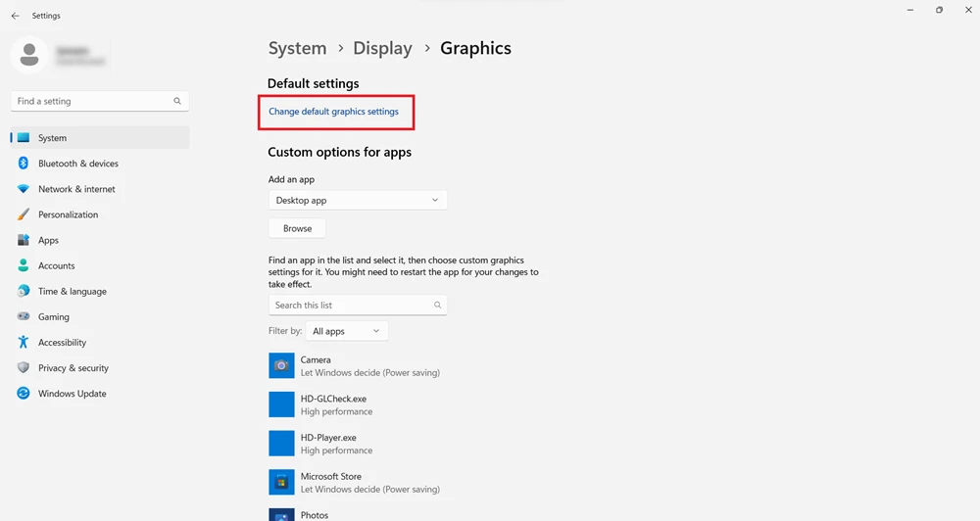Open Change default graphics settings link
This screenshot has height=521, width=980.
[x=334, y=112]
